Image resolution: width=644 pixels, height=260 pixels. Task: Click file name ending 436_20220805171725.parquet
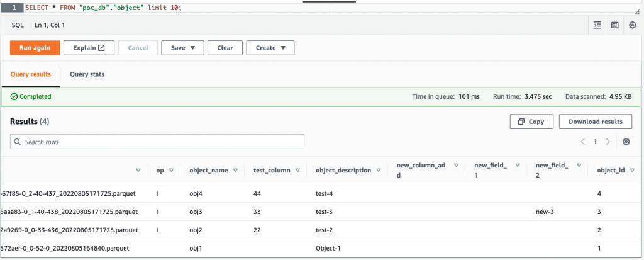(x=69, y=230)
